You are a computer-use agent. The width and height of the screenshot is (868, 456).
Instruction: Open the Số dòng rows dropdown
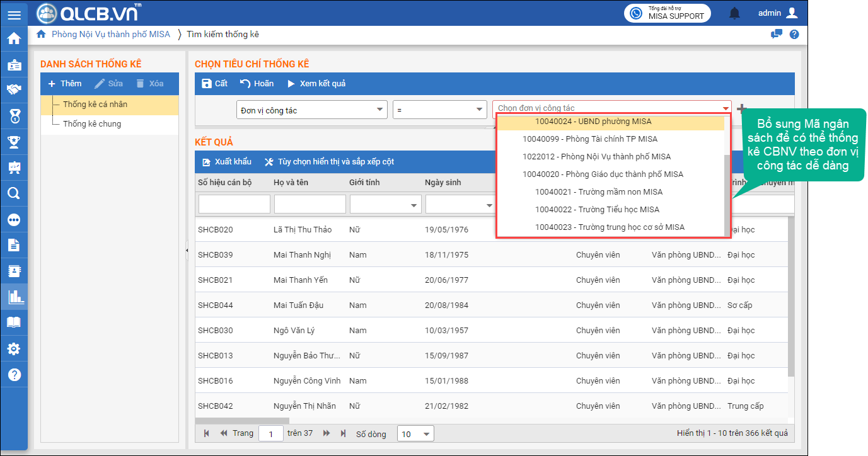click(x=415, y=434)
